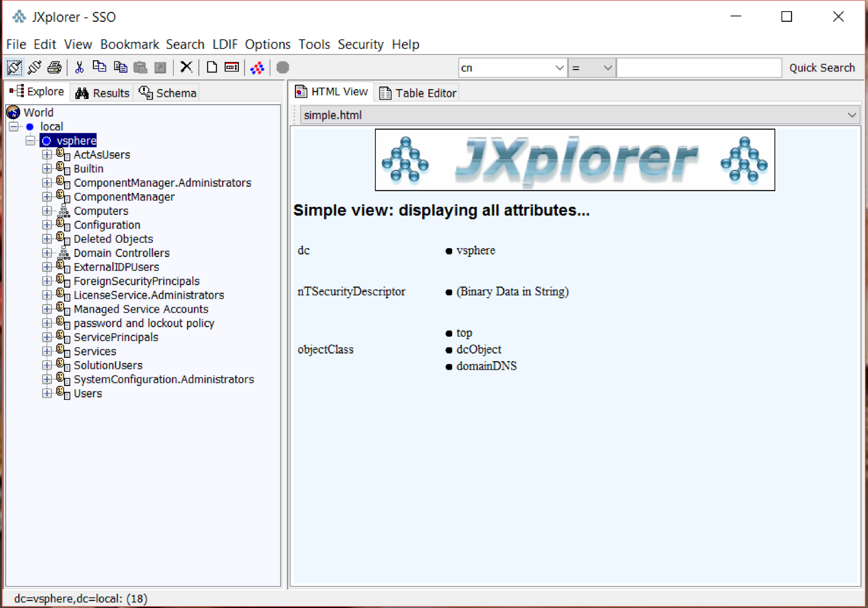Click the Quick Search button

[822, 68]
